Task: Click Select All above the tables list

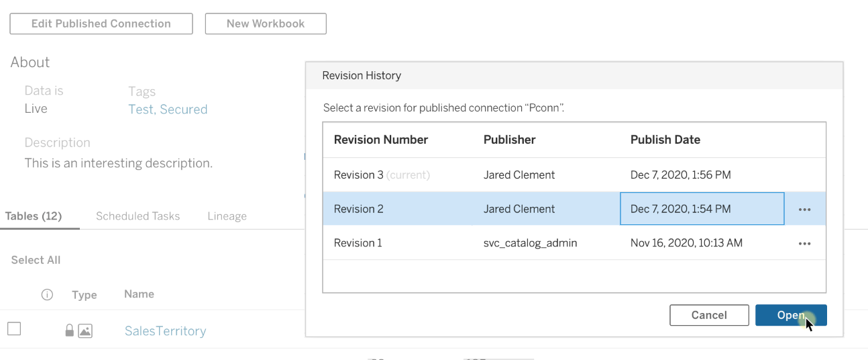Action: pyautogui.click(x=36, y=261)
